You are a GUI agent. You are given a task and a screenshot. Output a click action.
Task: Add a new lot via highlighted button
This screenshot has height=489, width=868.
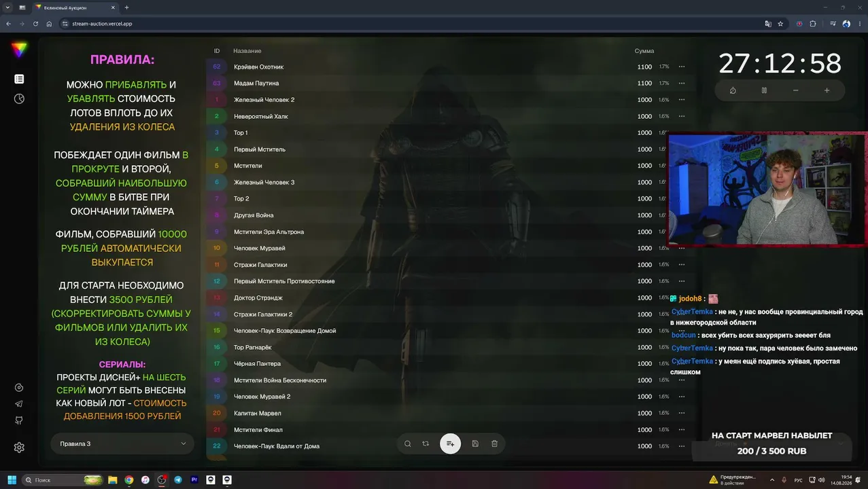tap(450, 443)
